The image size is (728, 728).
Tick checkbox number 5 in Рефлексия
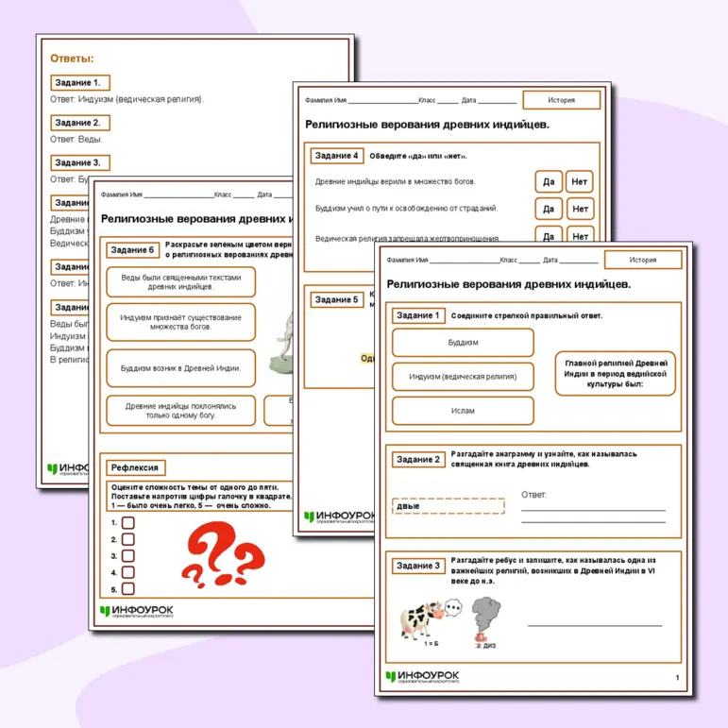(x=128, y=589)
